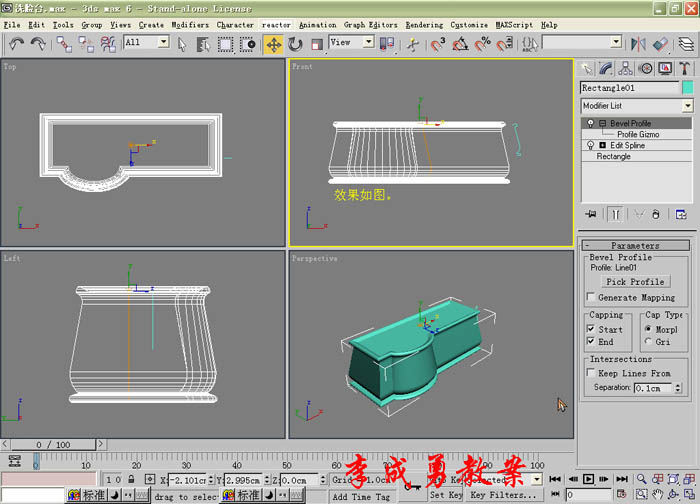
Task: Click the Separation spinner arrows
Action: 678,388
